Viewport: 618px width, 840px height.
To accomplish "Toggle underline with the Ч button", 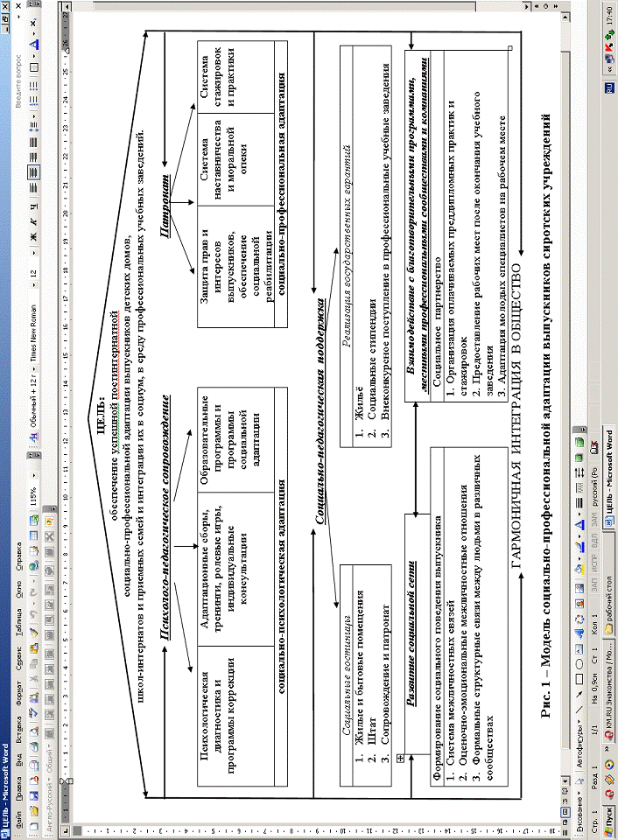I will point(34,206).
